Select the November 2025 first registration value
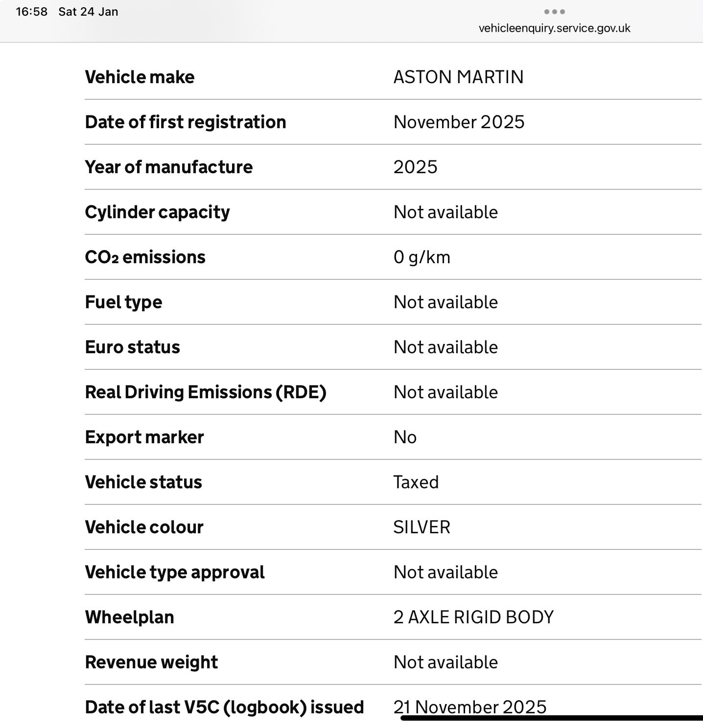 point(459,122)
